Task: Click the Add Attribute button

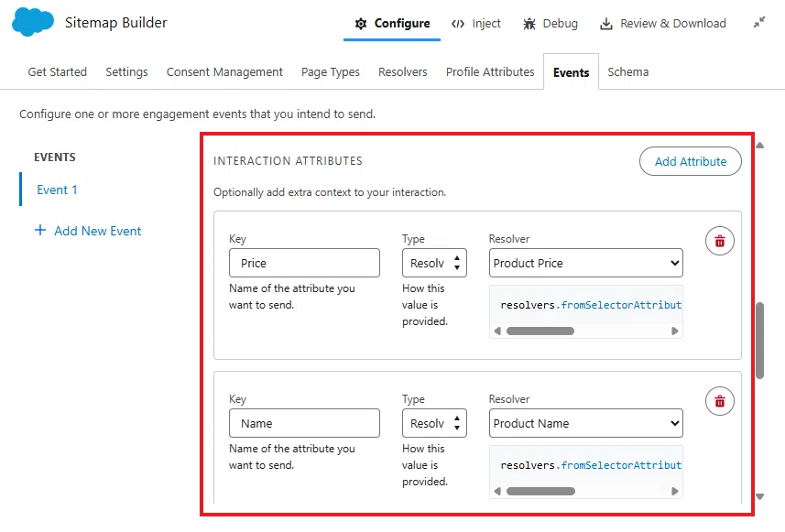Action: (691, 161)
